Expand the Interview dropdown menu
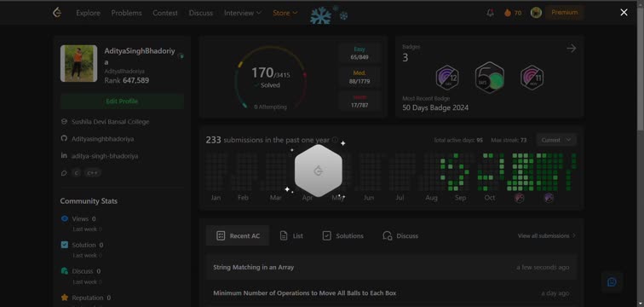The image size is (644, 307). point(242,13)
